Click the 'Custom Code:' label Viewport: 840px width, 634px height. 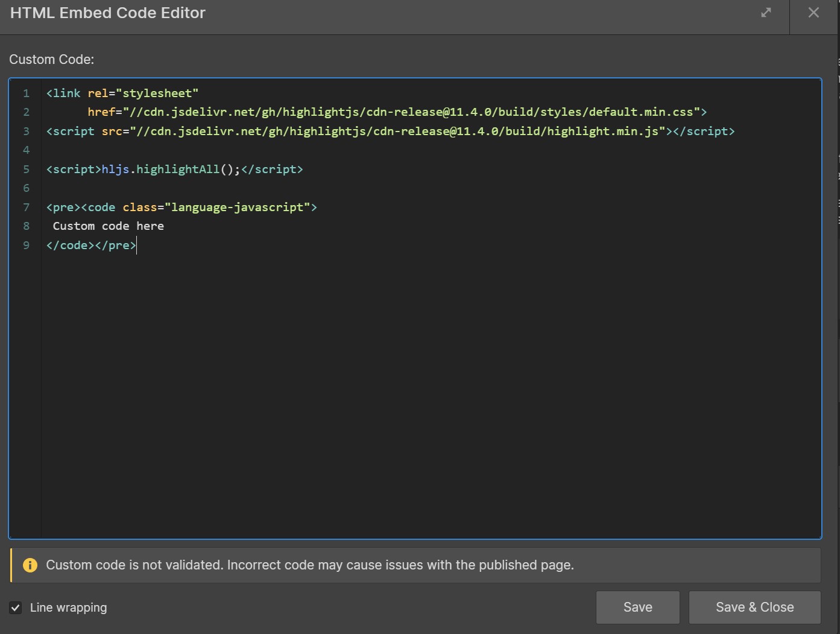point(52,60)
